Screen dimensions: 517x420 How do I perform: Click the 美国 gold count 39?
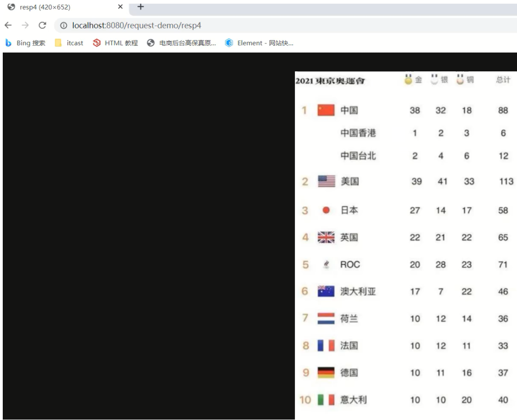point(417,182)
